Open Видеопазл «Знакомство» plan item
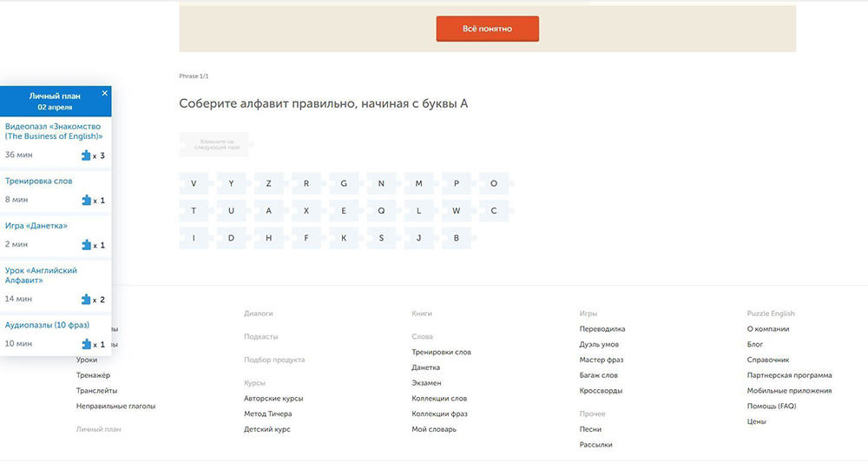This screenshot has height=463, width=868. click(x=54, y=131)
